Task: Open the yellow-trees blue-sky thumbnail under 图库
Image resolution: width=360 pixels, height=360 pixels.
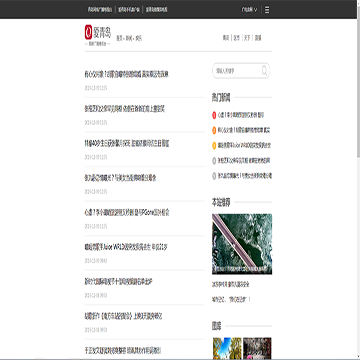Action: (x=227, y=348)
